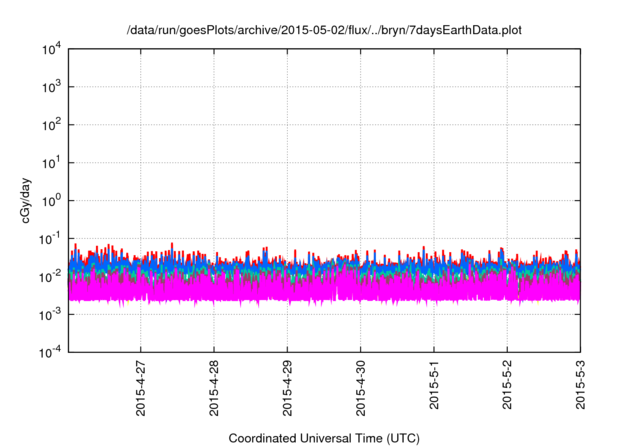Click the 2015-4-30 date tick label
The image size is (640, 448).
[360, 388]
